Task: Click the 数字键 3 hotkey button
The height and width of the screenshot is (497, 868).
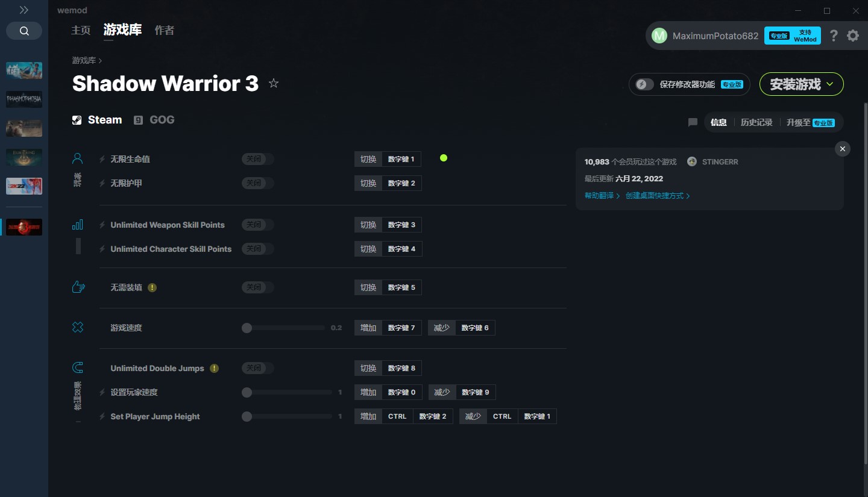Action: point(402,225)
